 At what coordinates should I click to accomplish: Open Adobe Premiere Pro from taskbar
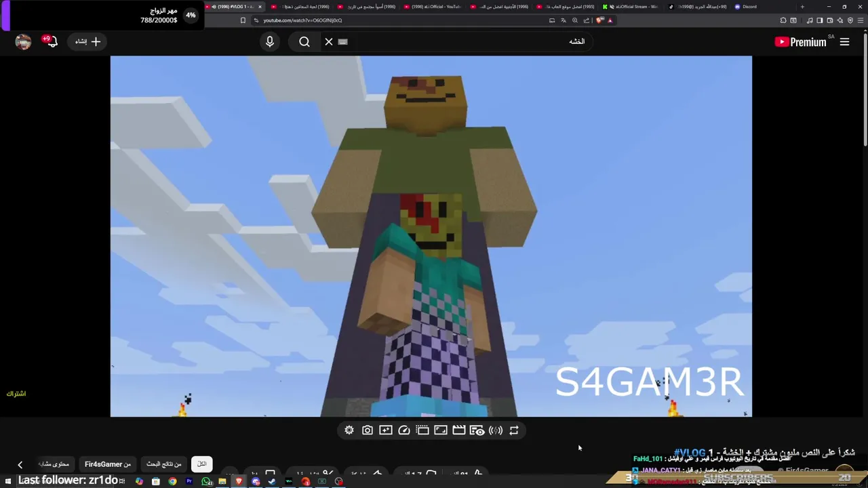[x=189, y=481]
